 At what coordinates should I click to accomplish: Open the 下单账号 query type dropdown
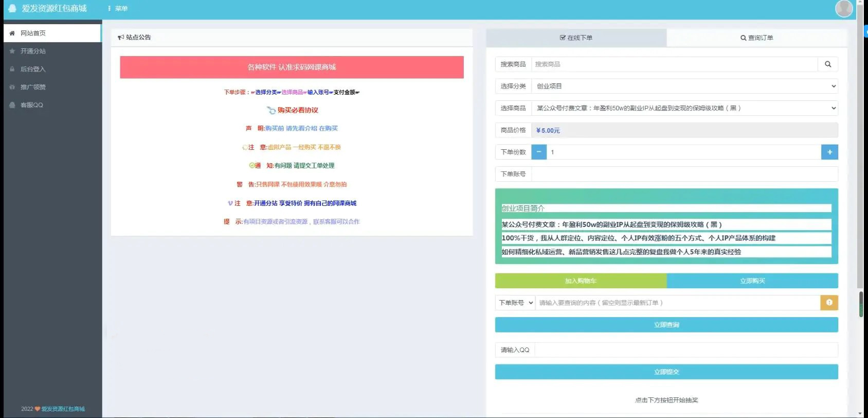coord(515,303)
